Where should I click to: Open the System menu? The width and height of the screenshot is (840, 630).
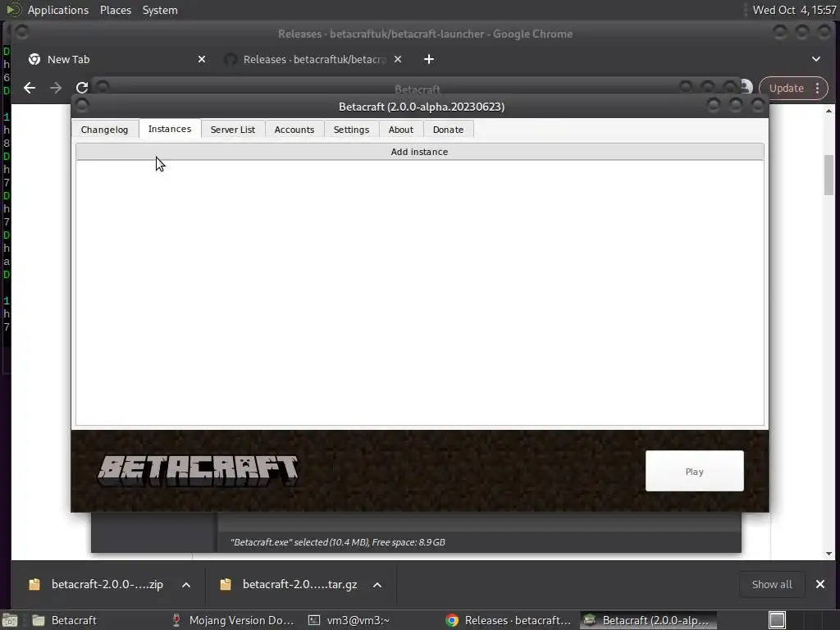(160, 10)
